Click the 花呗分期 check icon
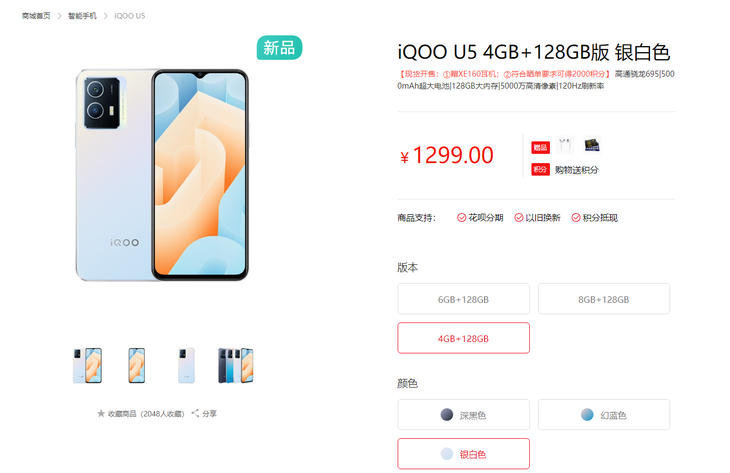 (x=461, y=217)
